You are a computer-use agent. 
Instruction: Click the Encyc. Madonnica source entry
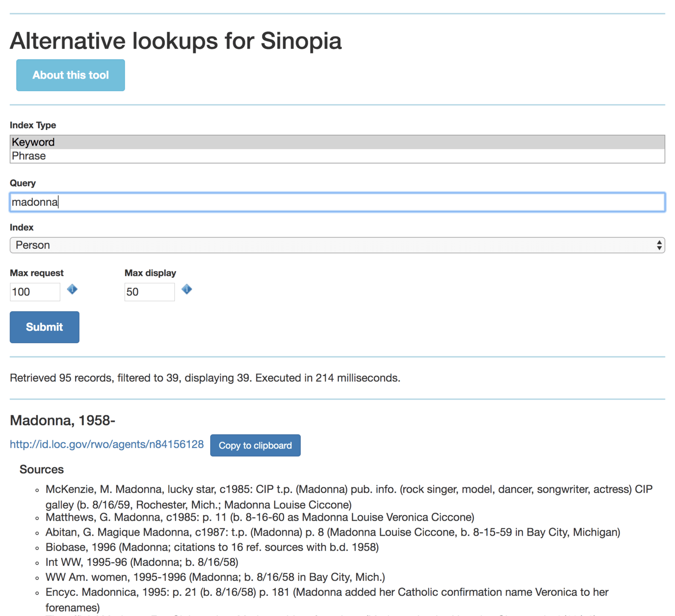[x=327, y=600]
